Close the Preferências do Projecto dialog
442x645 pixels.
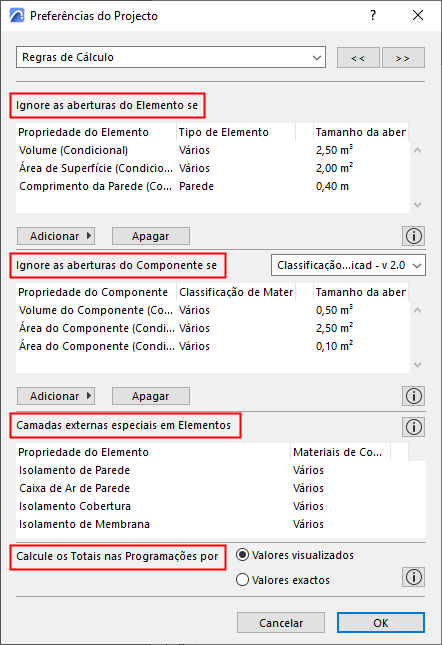tap(418, 16)
